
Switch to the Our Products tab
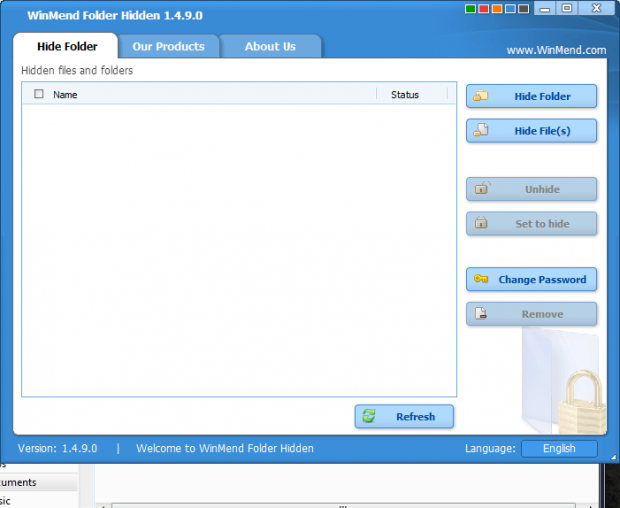tap(168, 46)
